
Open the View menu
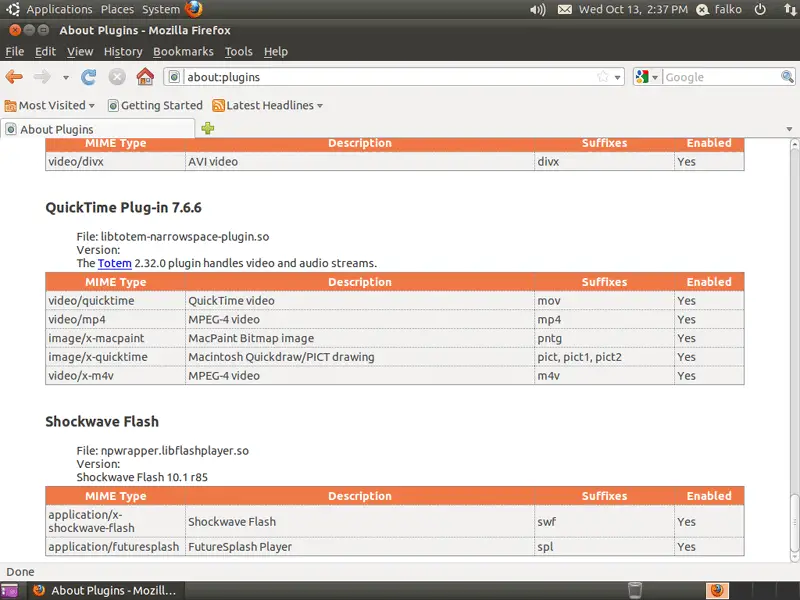point(80,52)
